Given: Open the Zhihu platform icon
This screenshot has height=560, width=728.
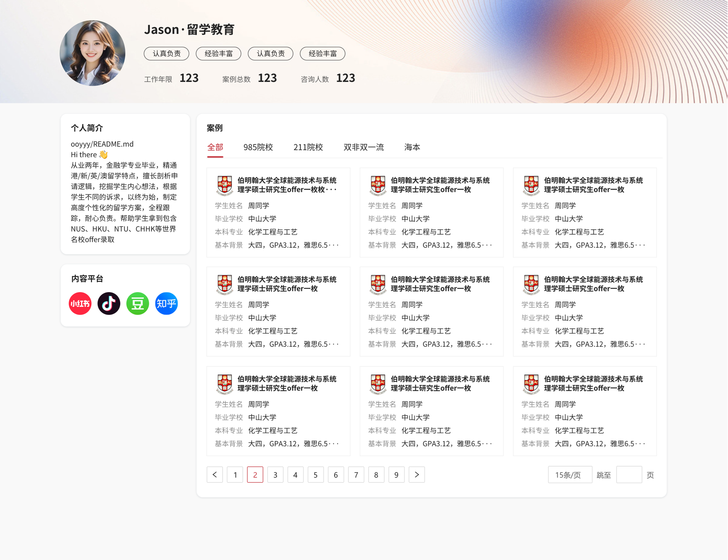Looking at the screenshot, I should (x=166, y=304).
